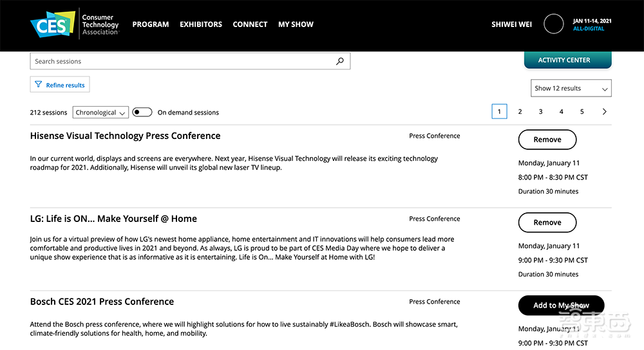
Task: Add Bosch press conference to My Show
Action: pyautogui.click(x=561, y=306)
